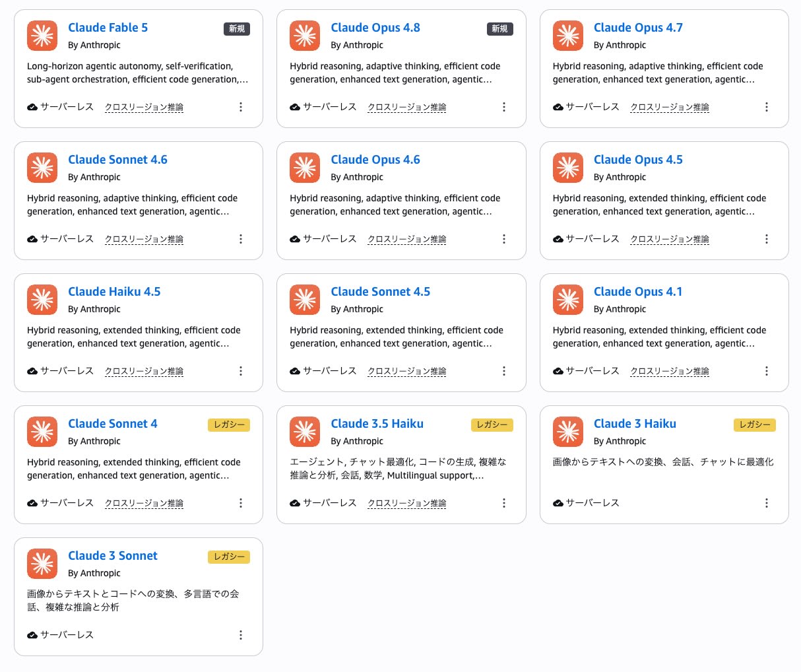Open the three-dot menu on Claude 3 Haiku
This screenshot has width=801, height=672.
click(x=767, y=503)
